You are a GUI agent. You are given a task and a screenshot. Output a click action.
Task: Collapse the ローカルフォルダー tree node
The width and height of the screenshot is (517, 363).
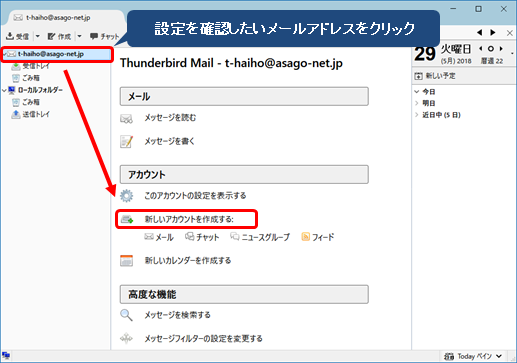click(x=4, y=90)
